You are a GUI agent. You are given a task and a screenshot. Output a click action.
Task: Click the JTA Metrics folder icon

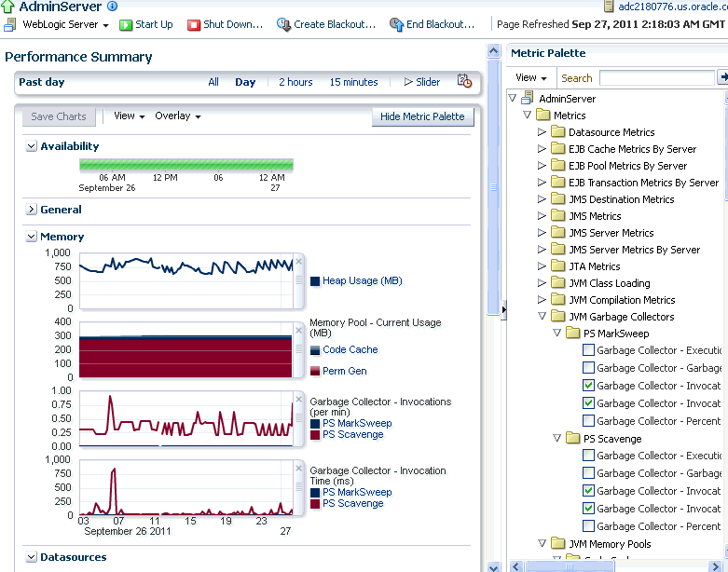coord(557,266)
